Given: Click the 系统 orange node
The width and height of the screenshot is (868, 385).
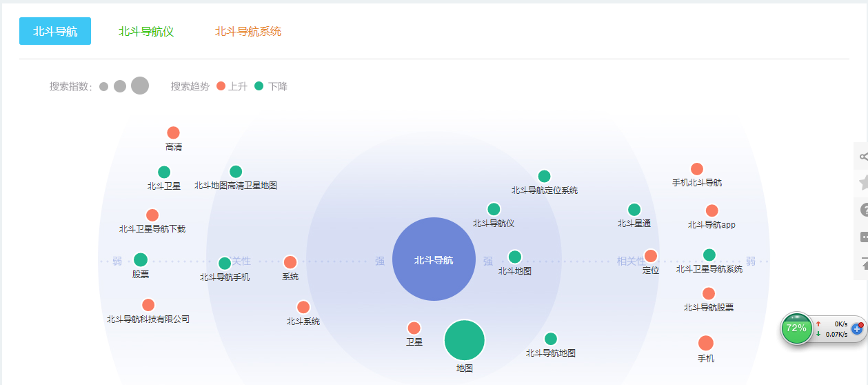Looking at the screenshot, I should [x=290, y=262].
